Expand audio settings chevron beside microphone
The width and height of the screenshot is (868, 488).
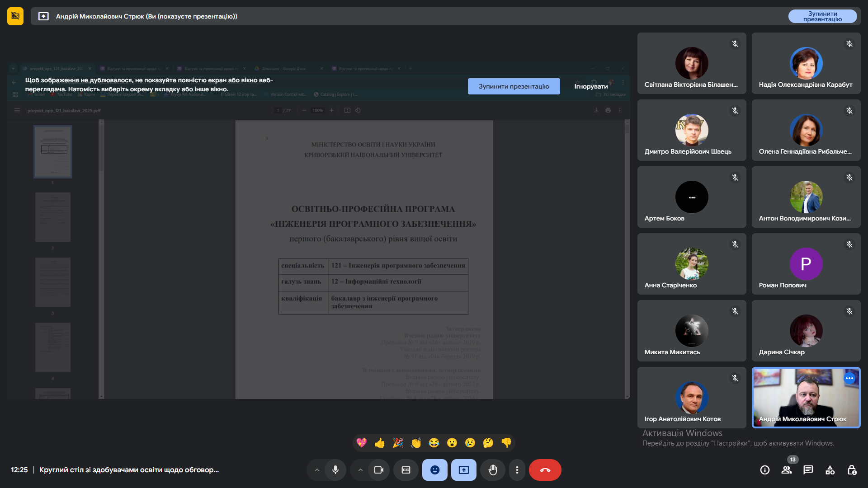tap(317, 470)
